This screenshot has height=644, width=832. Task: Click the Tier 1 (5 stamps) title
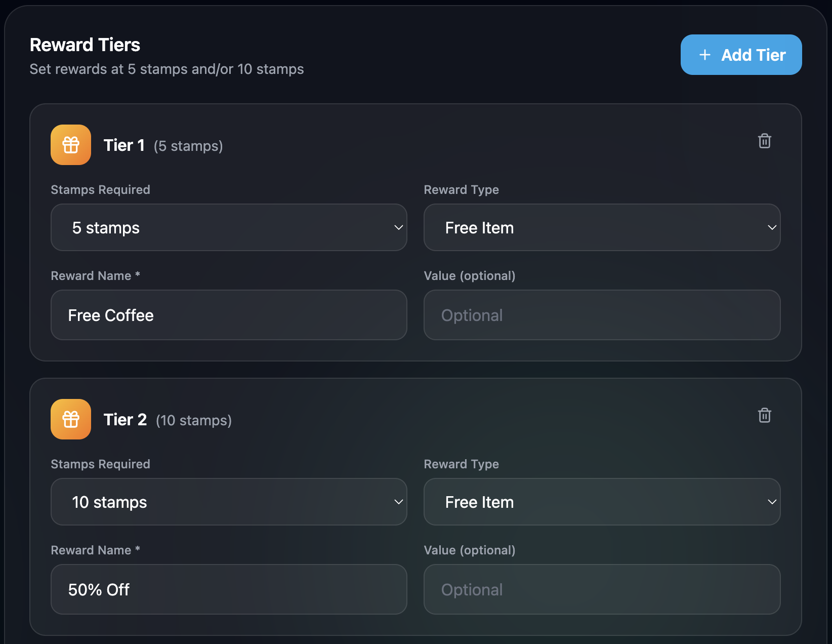click(163, 146)
